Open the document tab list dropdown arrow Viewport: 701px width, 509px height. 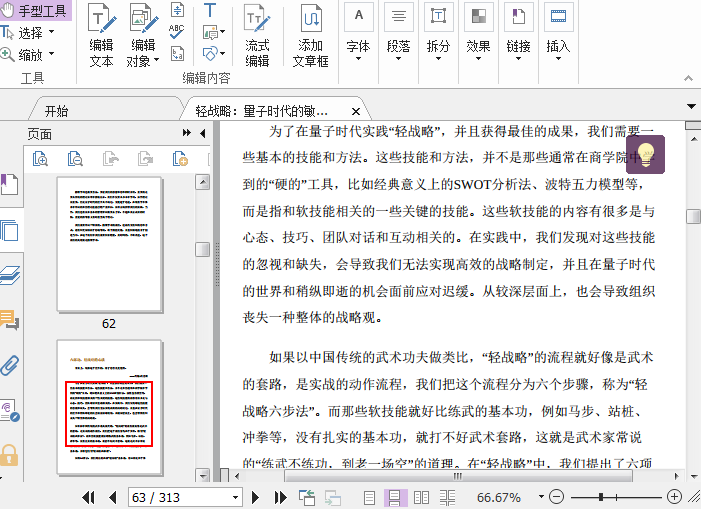point(691,106)
